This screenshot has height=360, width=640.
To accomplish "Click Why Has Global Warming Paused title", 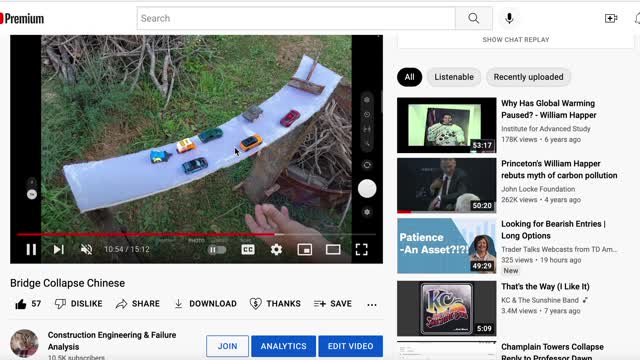I will point(549,109).
